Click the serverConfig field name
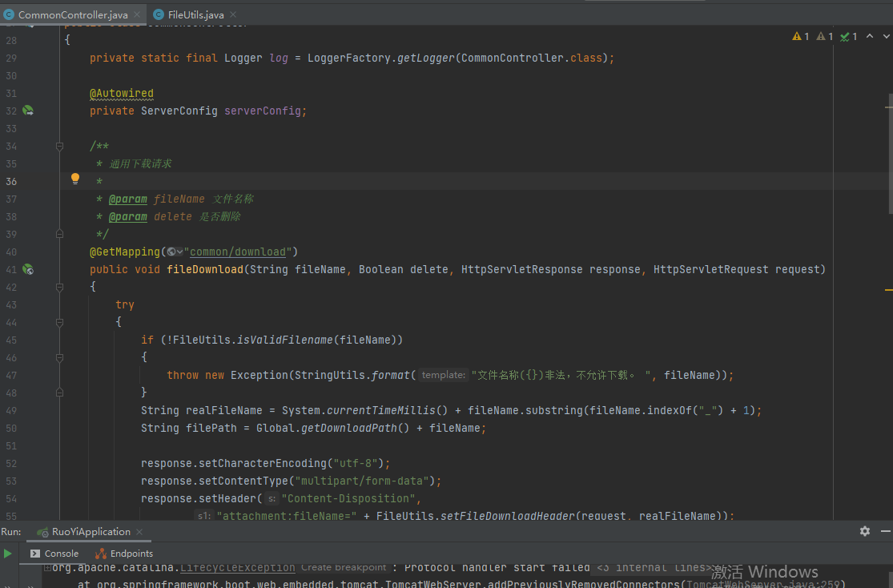Viewport: 893px width, 588px height. pyautogui.click(x=263, y=111)
